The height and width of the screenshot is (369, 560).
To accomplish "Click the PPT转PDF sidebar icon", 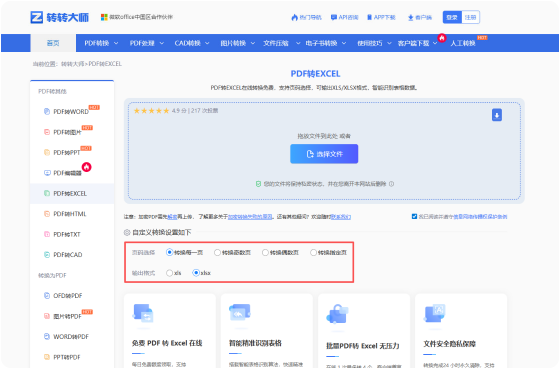I will coord(47,357).
